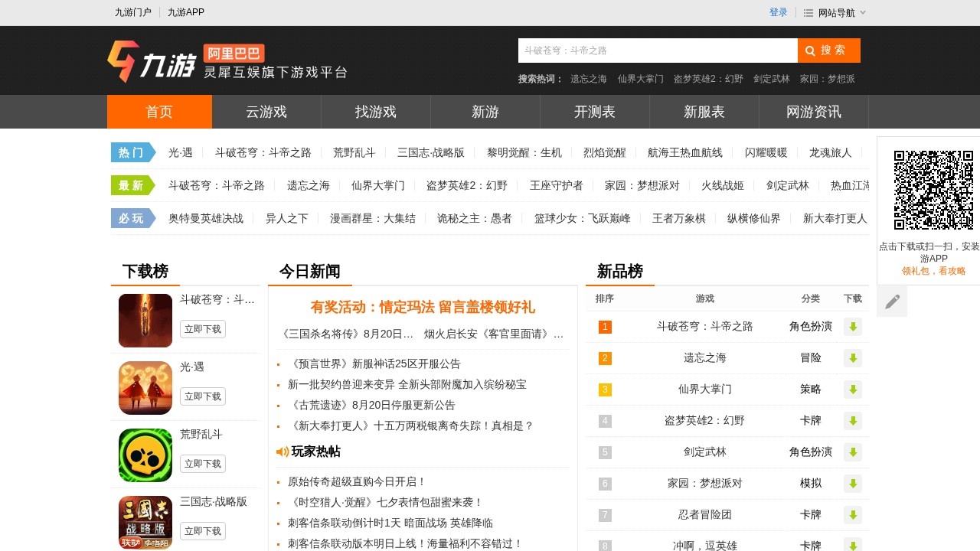Click 仙界大掌门 in 搜索热词

tap(641, 79)
